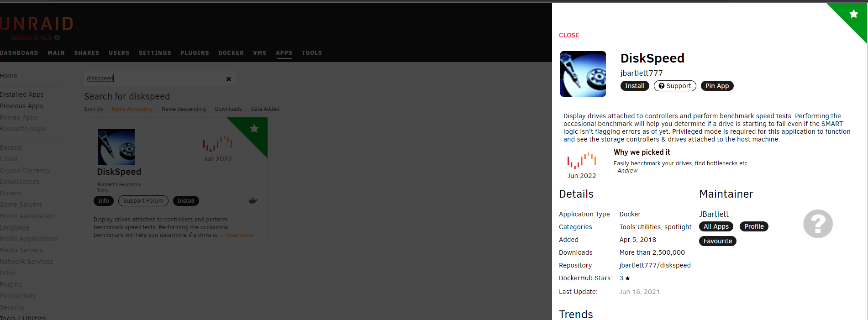Click the maintainer question mark avatar
868x320 pixels.
[818, 224]
